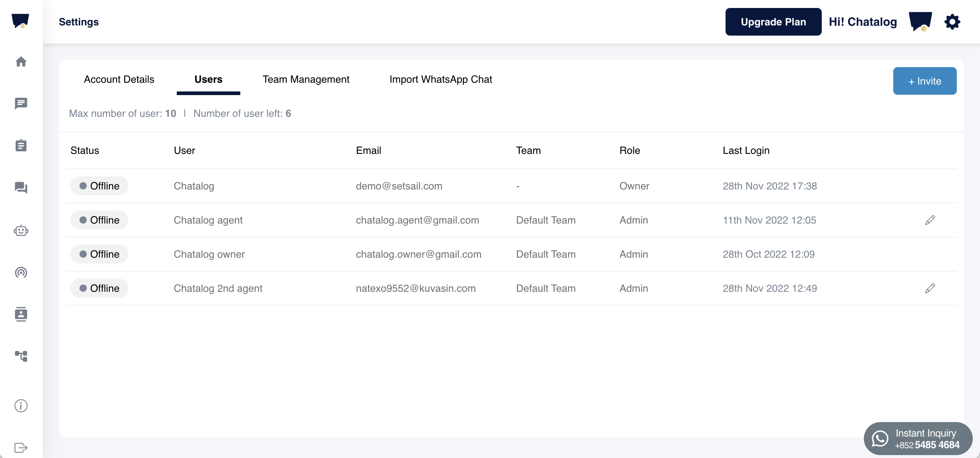
Task: Open the Instant Inquiry WhatsApp widget
Action: 918,439
